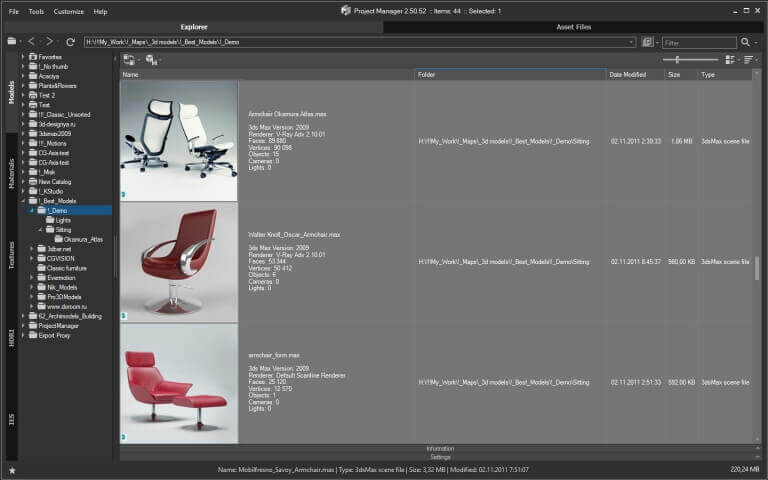Click the merge files toolbar icon
The image size is (768, 480).
coord(129,60)
